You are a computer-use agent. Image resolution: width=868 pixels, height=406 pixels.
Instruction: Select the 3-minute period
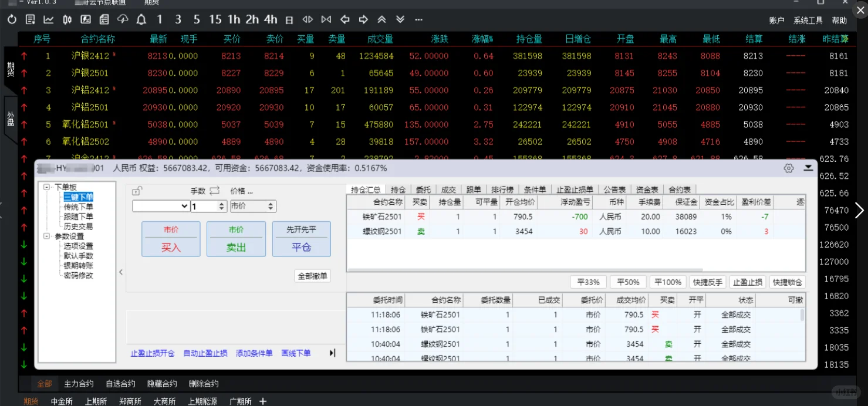tap(178, 19)
